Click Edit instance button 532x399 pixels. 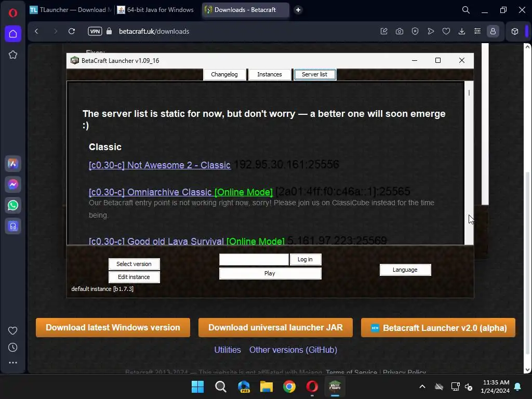[134, 277]
